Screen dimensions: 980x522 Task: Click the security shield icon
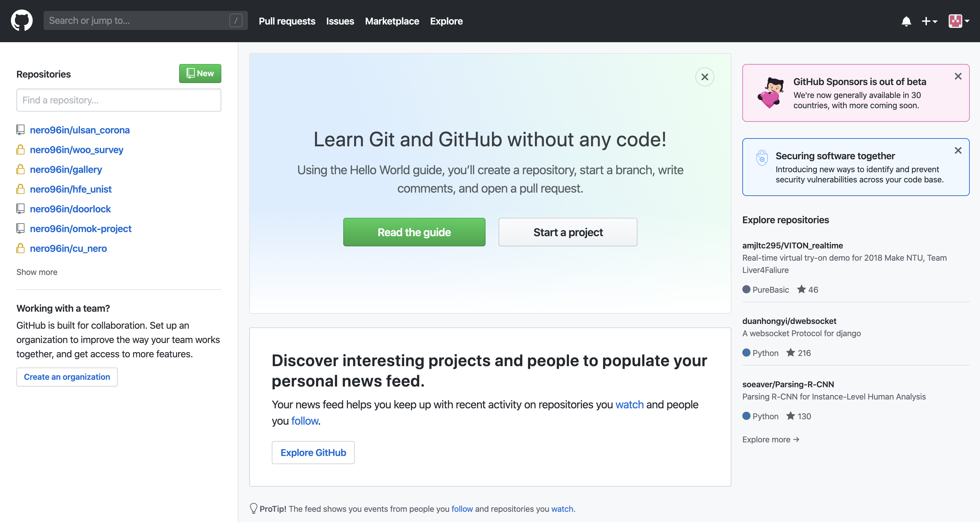pos(762,158)
